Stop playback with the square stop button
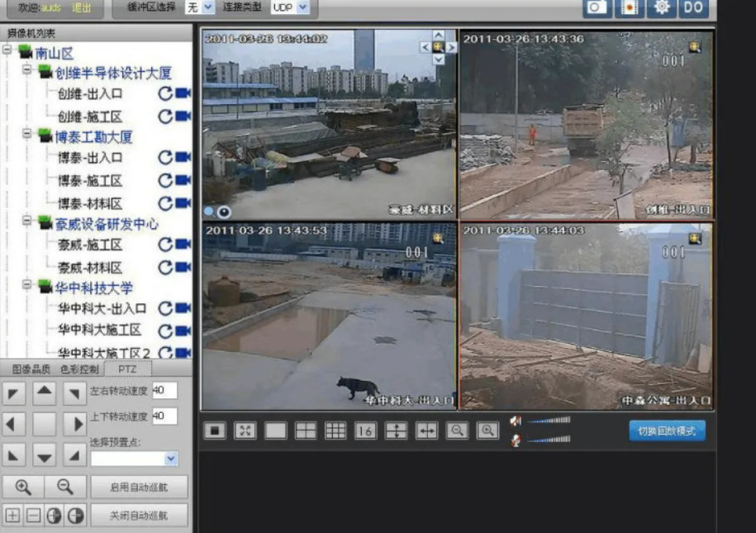756x533 pixels. pos(215,431)
